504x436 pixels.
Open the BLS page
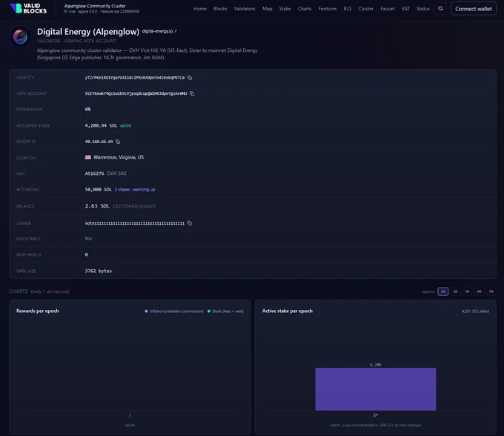tap(348, 9)
